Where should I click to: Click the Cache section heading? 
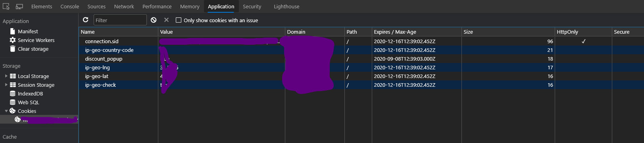(10, 137)
